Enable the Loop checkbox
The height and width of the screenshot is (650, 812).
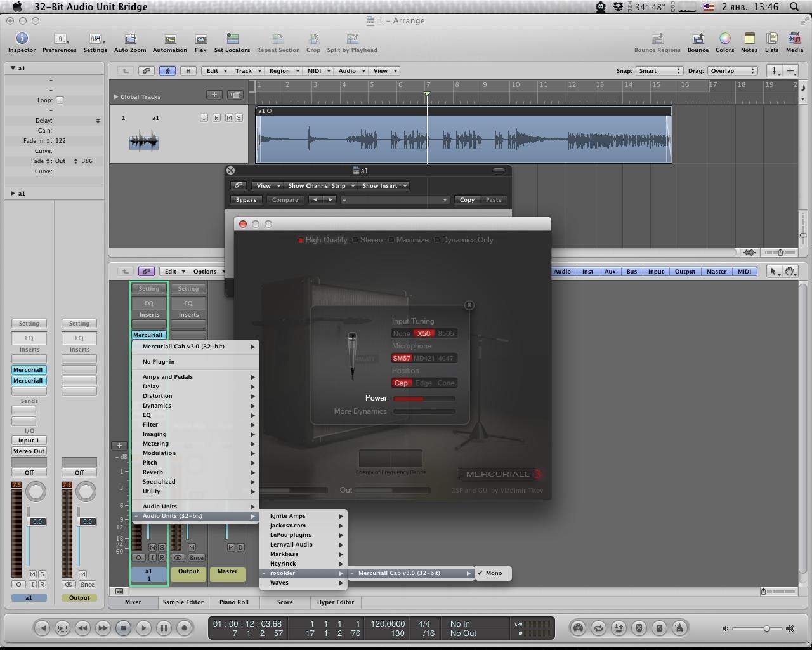60,100
